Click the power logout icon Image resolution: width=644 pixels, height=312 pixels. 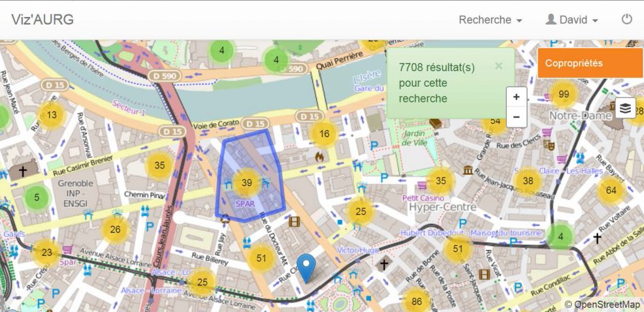pos(626,19)
